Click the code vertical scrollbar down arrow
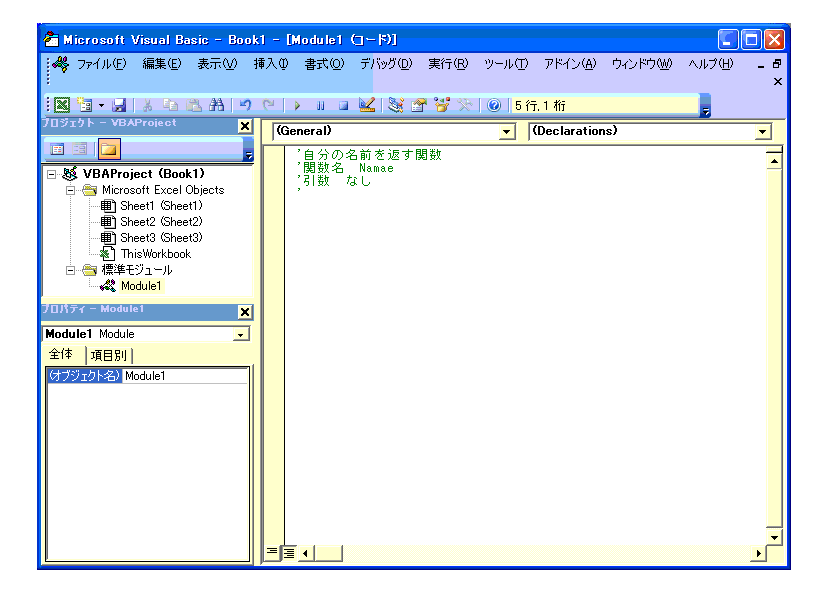828x594 pixels. (774, 538)
